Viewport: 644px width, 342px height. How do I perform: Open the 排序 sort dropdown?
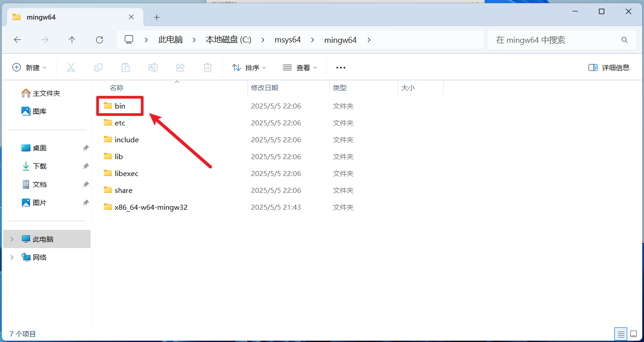[x=249, y=67]
